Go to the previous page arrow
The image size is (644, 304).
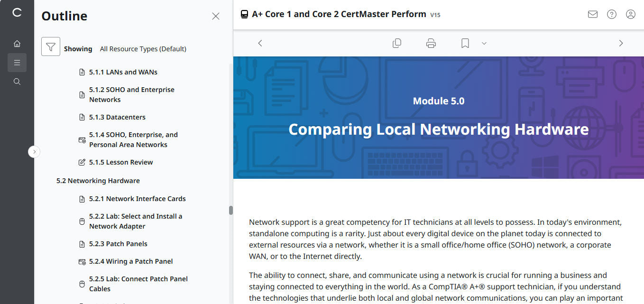(260, 43)
